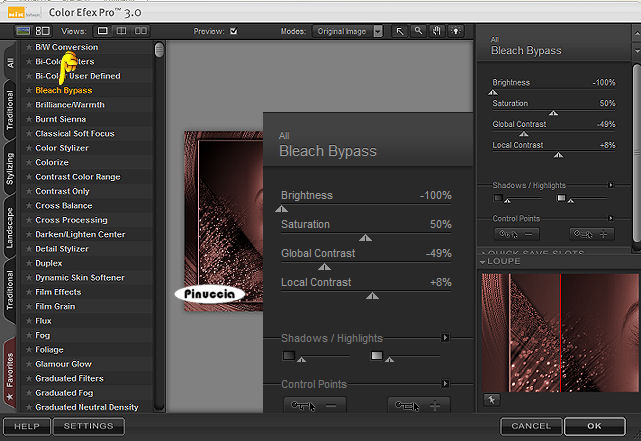The height and width of the screenshot is (441, 641).
Task: Click the dark shadows square in the enlarged panel
Action: 289,356
